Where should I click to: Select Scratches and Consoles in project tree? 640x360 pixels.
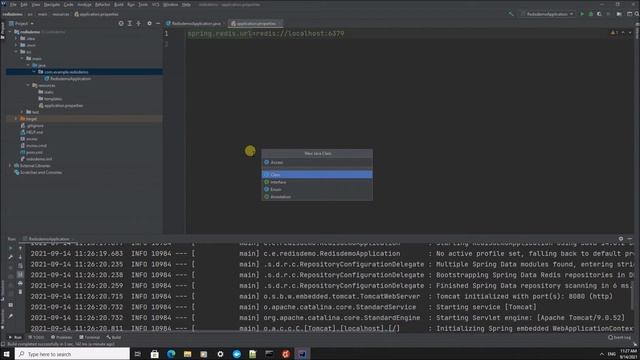[38, 172]
